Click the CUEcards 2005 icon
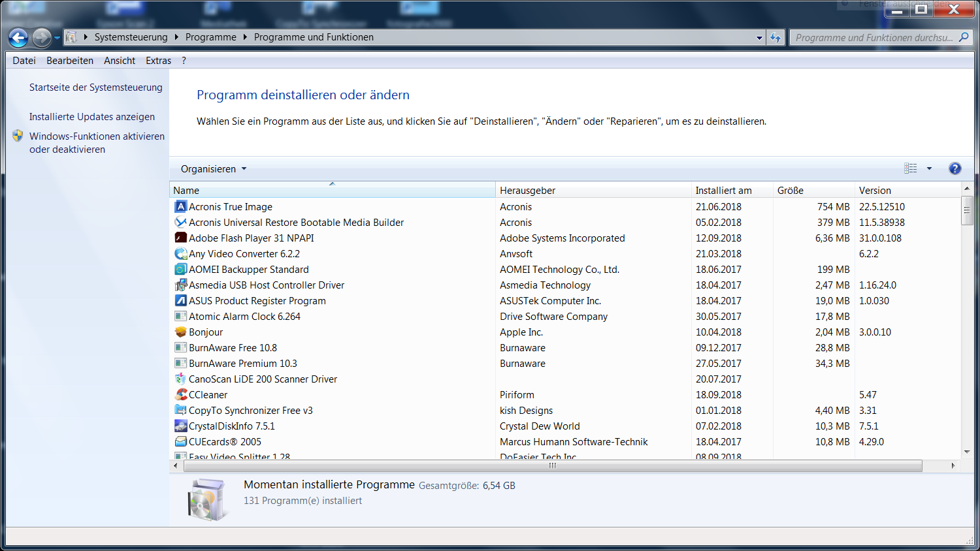 click(181, 441)
